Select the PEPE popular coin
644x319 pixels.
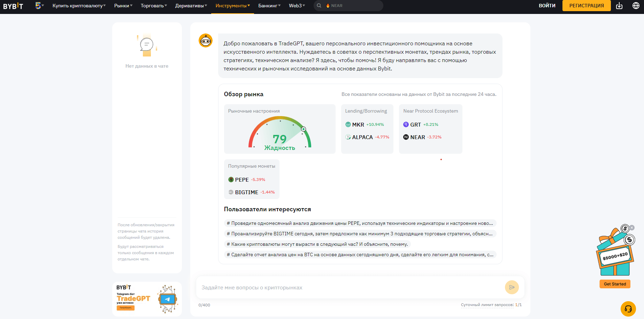(x=242, y=180)
